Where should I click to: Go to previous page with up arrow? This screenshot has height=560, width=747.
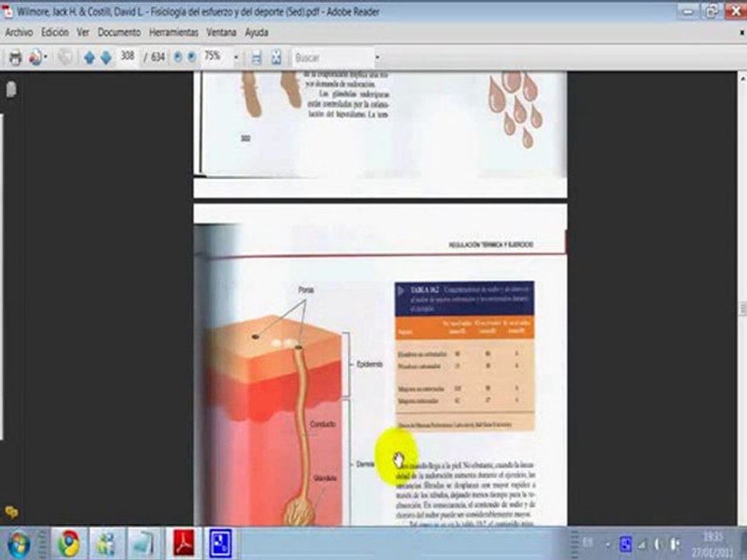click(x=89, y=58)
